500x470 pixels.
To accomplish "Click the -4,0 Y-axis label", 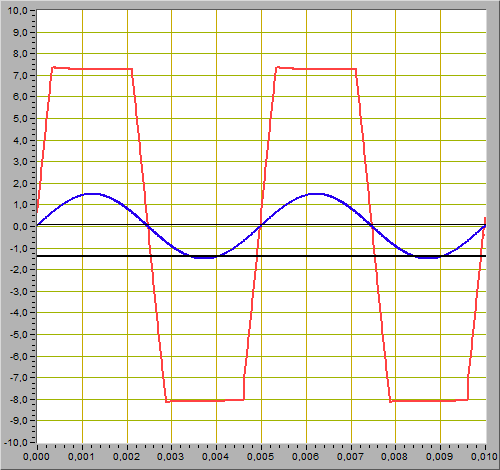I will tap(18, 313).
